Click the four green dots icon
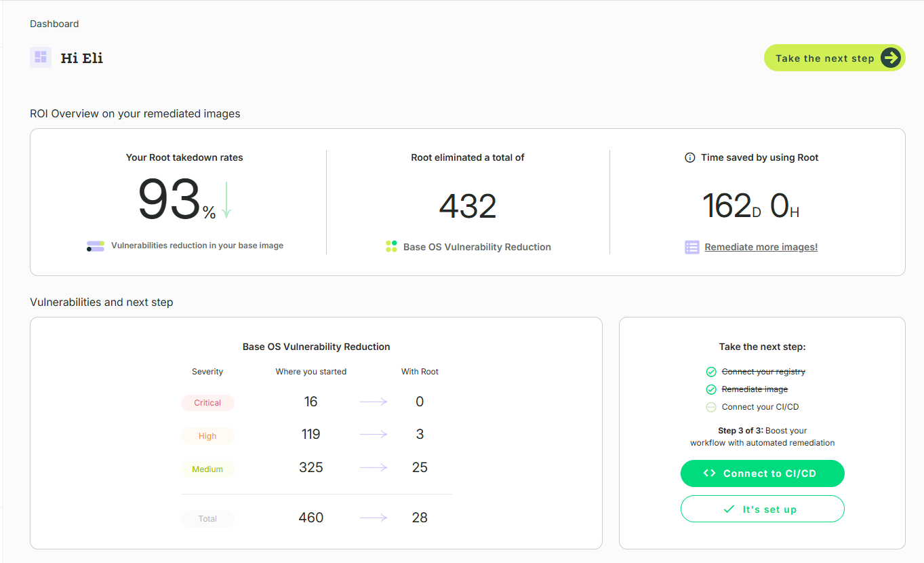Screen dimensions: 924x563 coord(391,246)
